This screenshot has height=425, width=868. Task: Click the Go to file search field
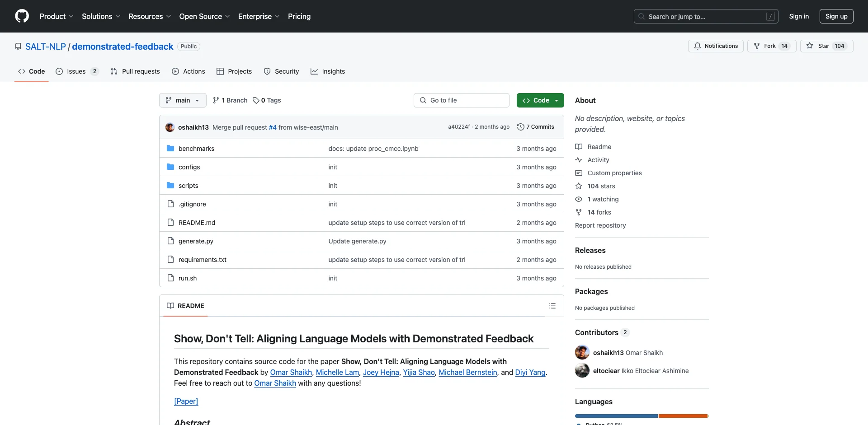point(461,100)
